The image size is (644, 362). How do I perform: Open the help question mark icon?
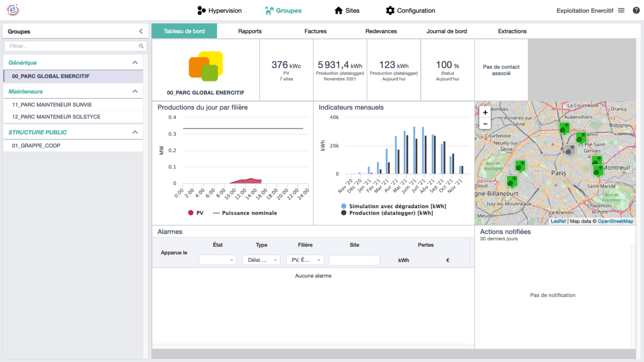(x=636, y=10)
